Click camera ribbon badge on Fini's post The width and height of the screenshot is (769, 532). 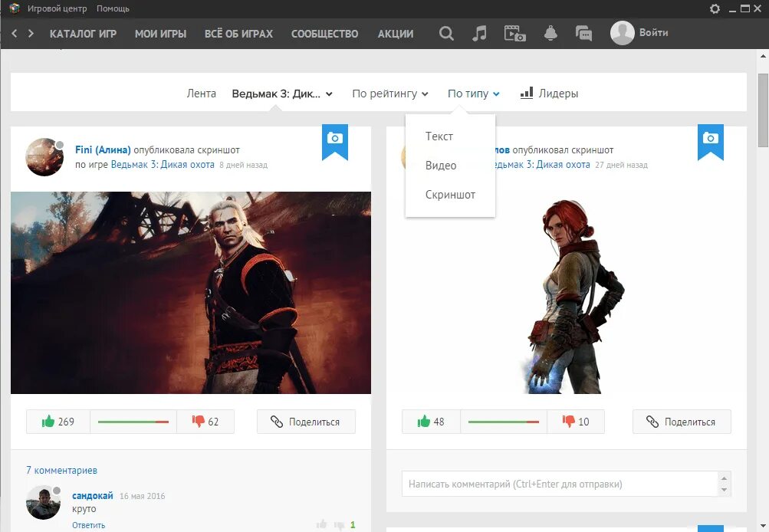(x=335, y=142)
